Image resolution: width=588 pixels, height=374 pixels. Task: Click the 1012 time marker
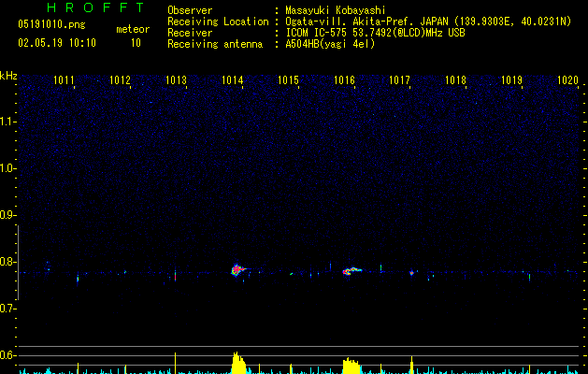coord(120,80)
